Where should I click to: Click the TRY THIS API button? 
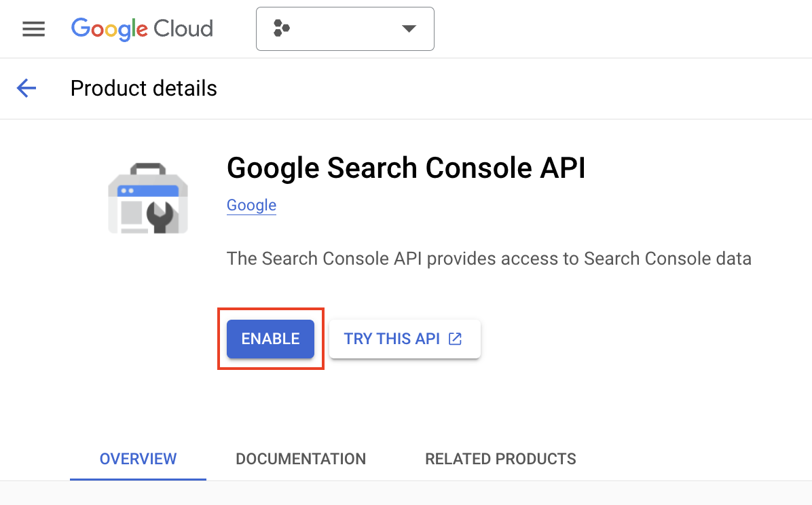pos(405,339)
